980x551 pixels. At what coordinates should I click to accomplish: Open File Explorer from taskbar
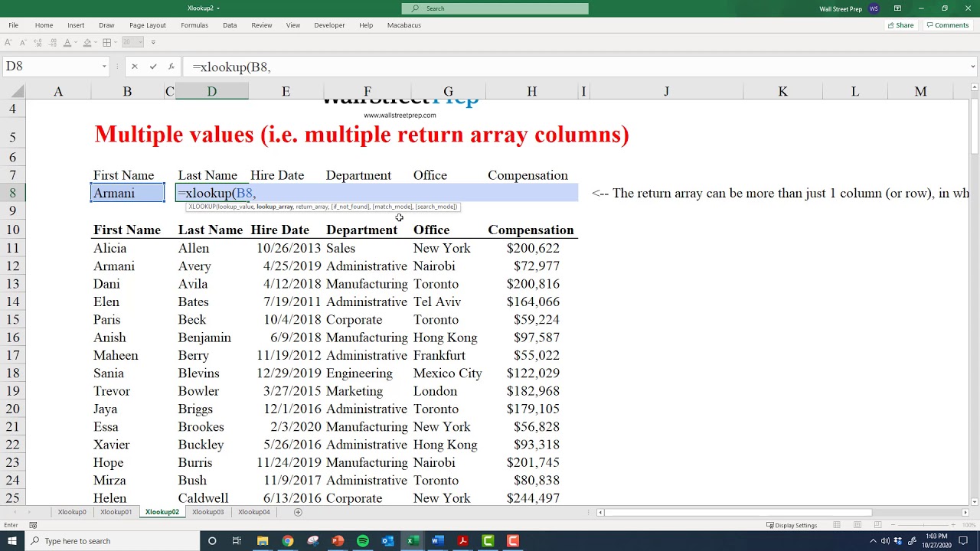(x=263, y=541)
